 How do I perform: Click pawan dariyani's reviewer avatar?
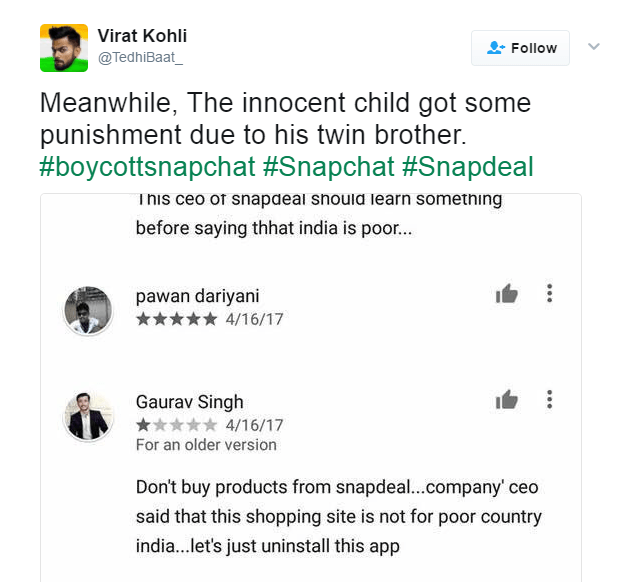[88, 311]
